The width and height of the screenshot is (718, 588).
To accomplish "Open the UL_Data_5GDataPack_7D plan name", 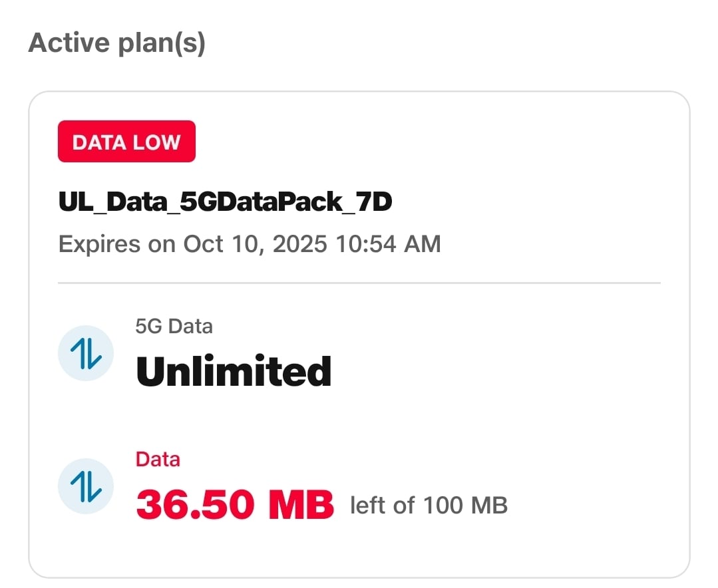I will tap(225, 203).
